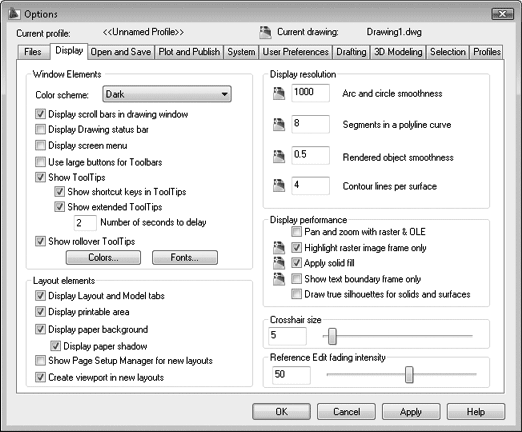Click the Fonts... button

[x=185, y=258]
